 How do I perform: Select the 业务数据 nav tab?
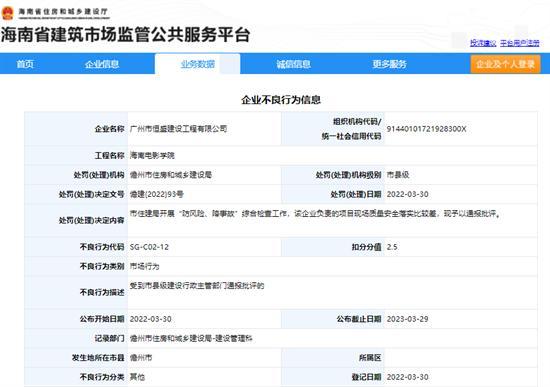click(197, 64)
